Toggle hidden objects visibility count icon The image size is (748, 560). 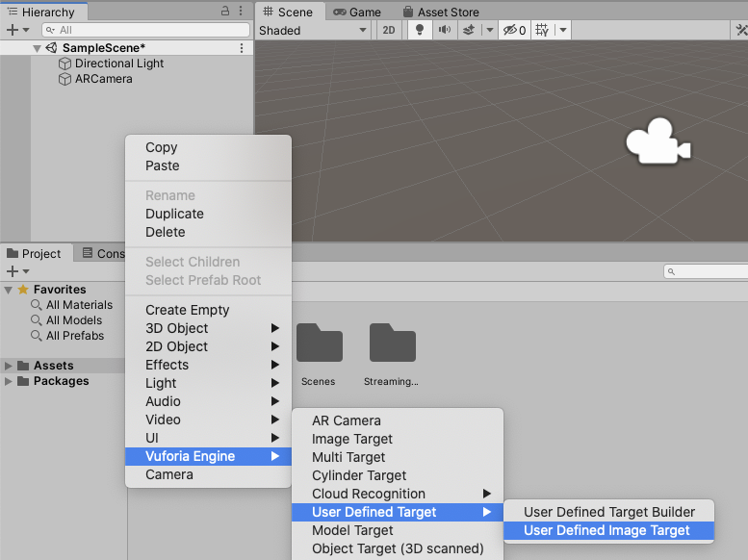(514, 30)
